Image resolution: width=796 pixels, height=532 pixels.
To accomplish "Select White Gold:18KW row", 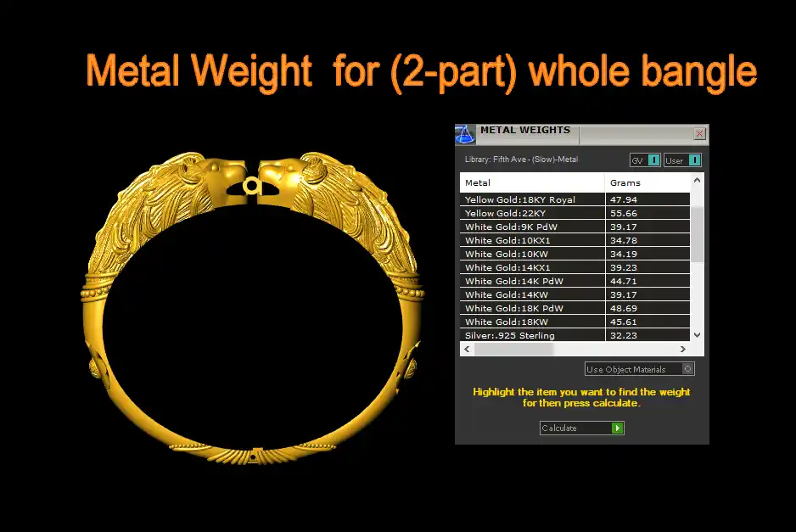I will (575, 322).
